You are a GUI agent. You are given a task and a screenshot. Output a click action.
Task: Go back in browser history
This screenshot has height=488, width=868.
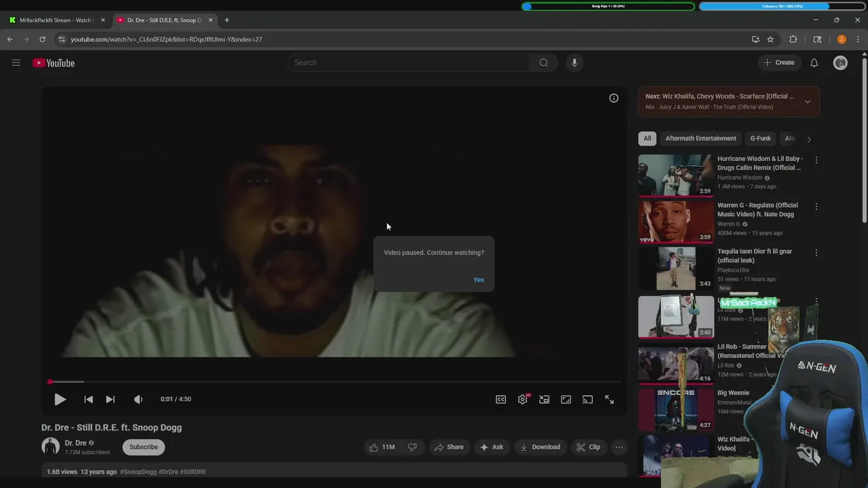coord(10,39)
